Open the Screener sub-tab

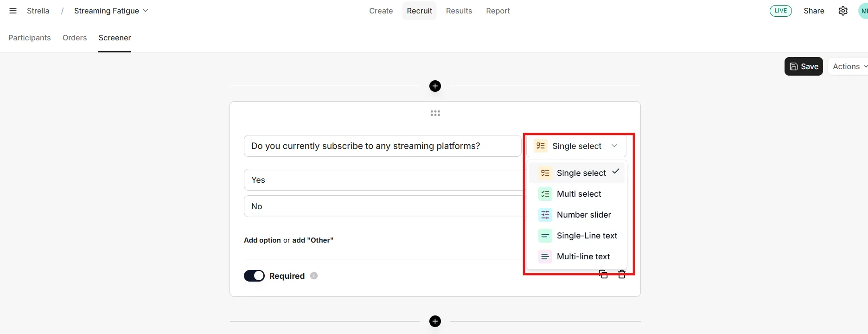[x=115, y=38]
